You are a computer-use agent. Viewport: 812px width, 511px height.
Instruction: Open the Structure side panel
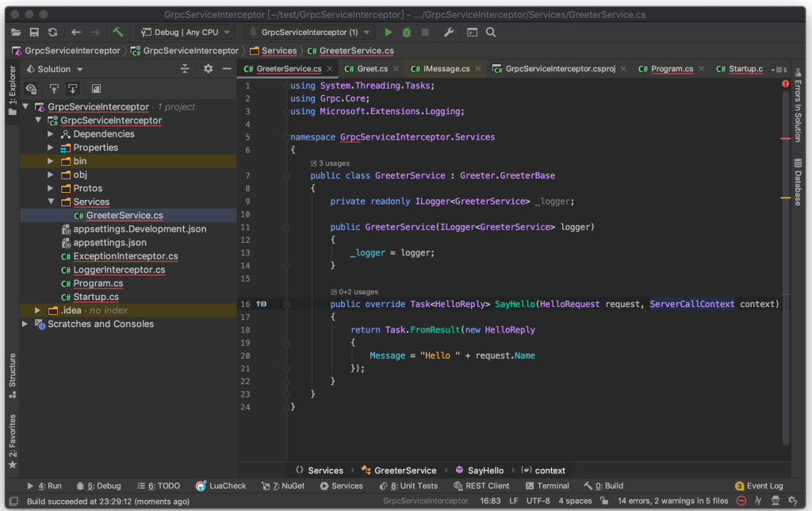[x=13, y=376]
